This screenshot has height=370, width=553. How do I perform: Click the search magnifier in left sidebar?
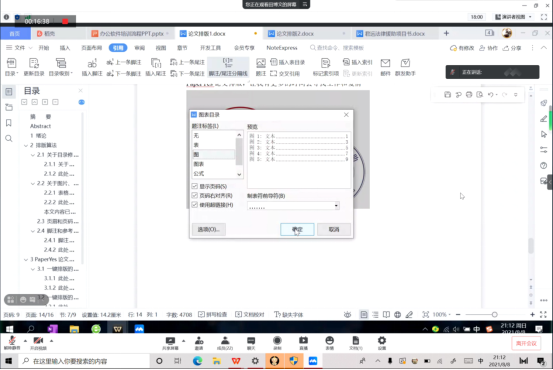click(x=9, y=138)
